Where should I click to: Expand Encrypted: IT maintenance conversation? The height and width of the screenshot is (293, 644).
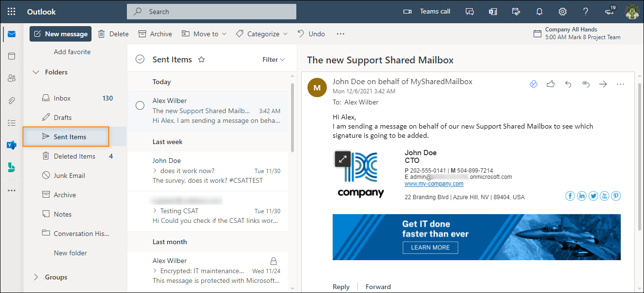[155, 271]
